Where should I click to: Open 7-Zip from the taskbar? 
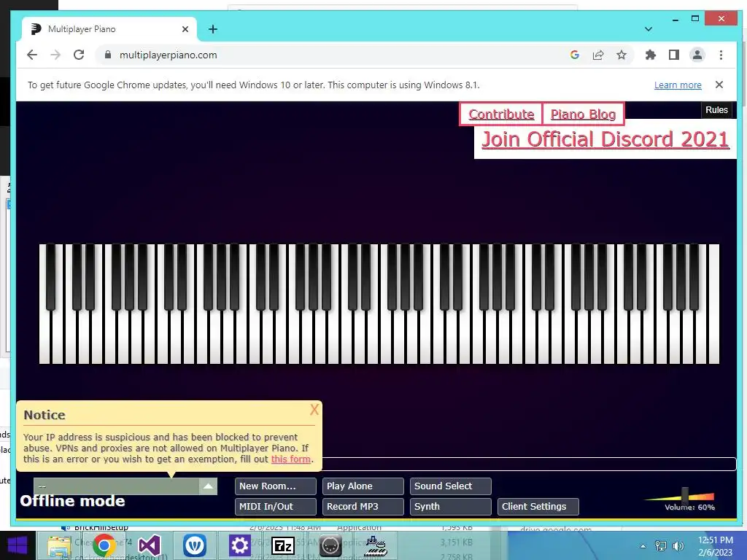283,545
